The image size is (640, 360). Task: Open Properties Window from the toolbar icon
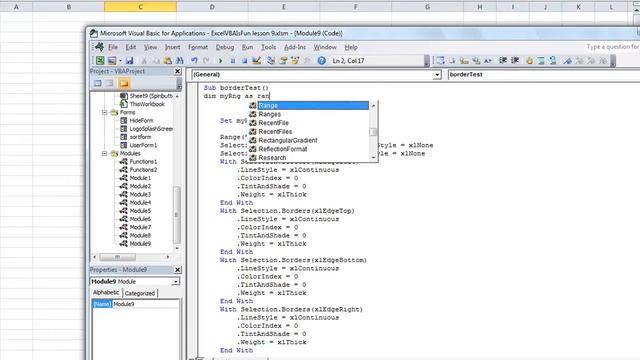[283, 61]
